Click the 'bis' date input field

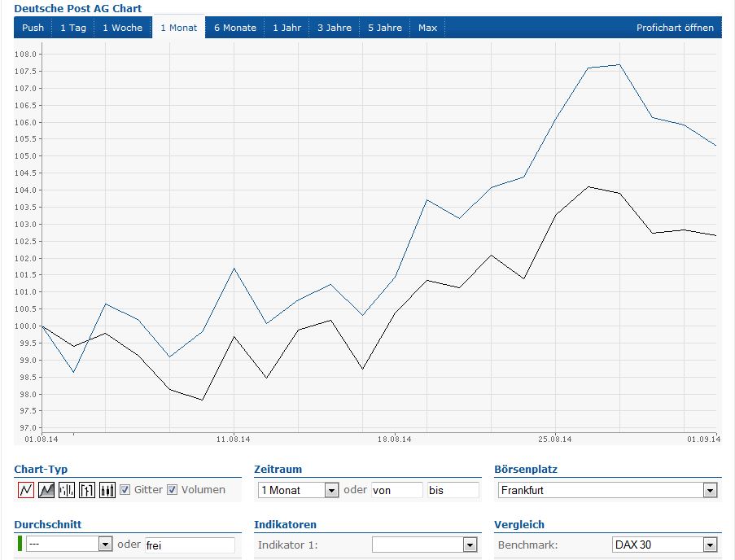[453, 490]
